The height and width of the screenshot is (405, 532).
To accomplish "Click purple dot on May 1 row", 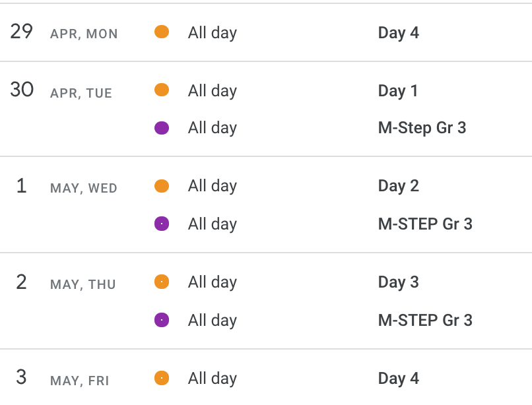I will (x=162, y=224).
